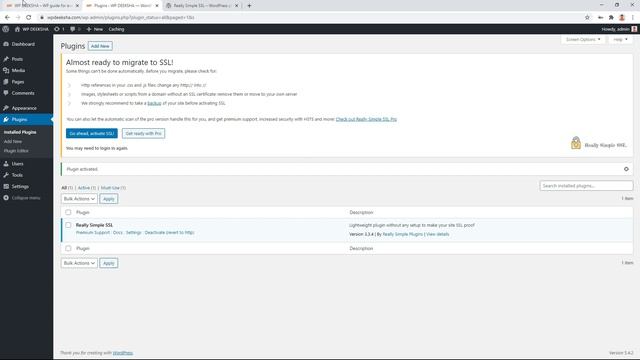Open the top Bulk Actions dropdown
The width and height of the screenshot is (640, 360).
pyautogui.click(x=79, y=199)
